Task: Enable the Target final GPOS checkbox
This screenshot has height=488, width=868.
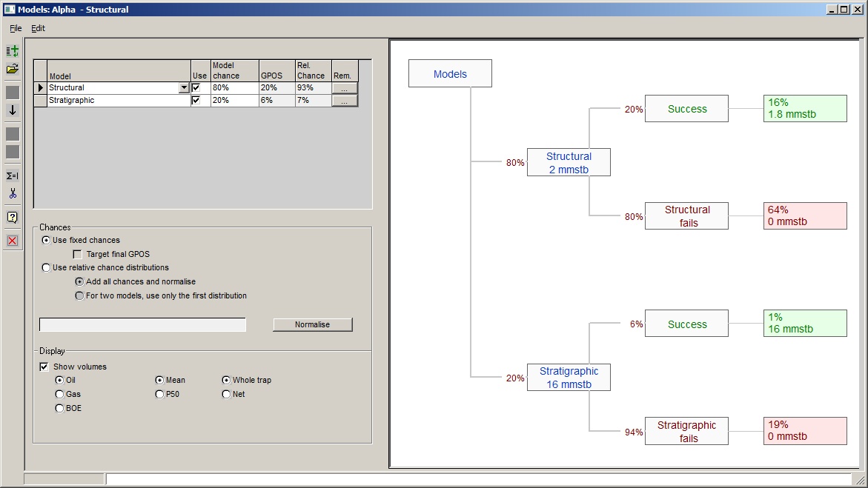Action: click(78, 254)
